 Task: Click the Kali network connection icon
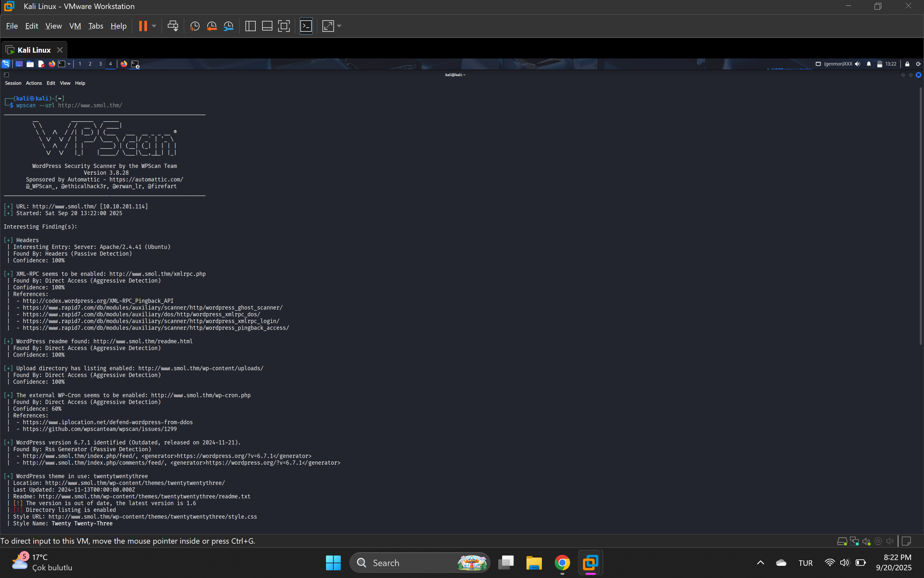click(x=818, y=64)
